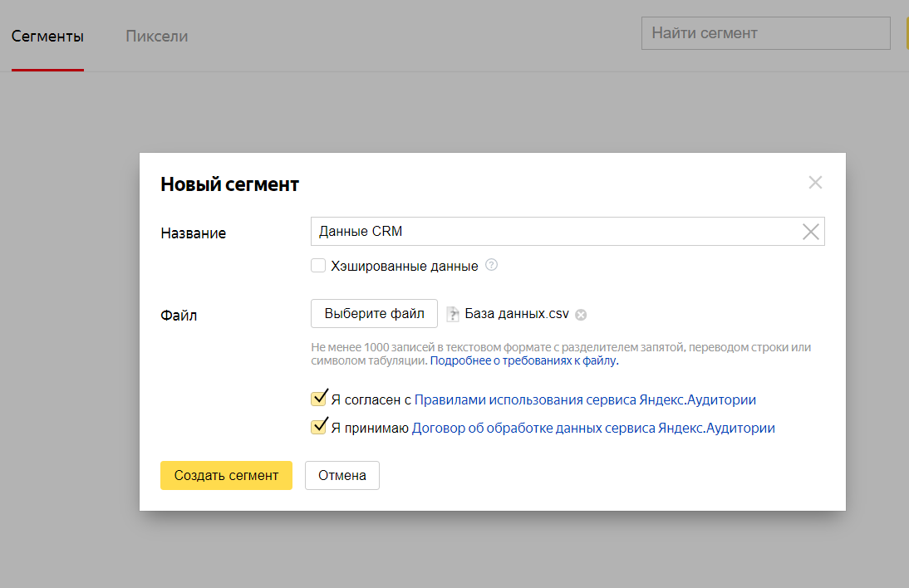Remove the attached База данных.csv file
The width and height of the screenshot is (909, 588).
click(x=581, y=315)
